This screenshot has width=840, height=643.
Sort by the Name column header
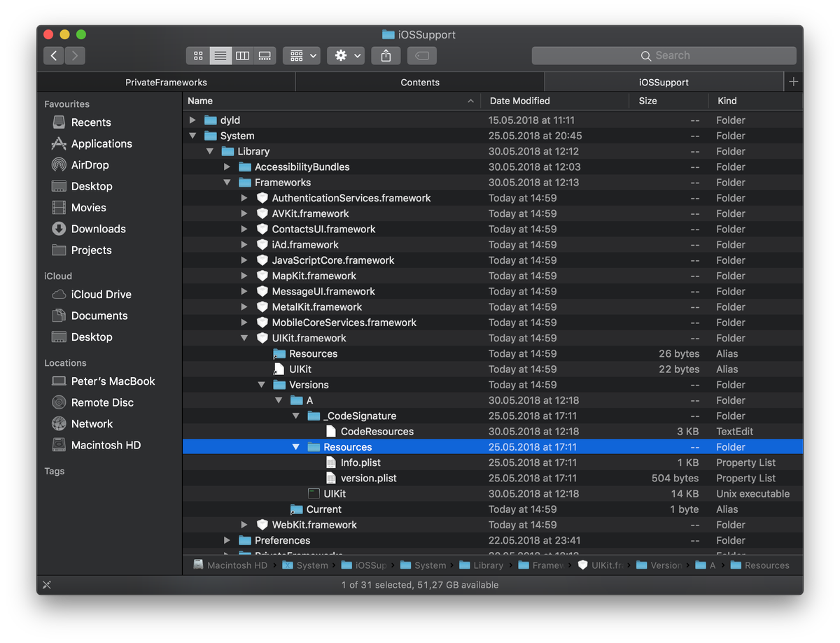tap(331, 101)
